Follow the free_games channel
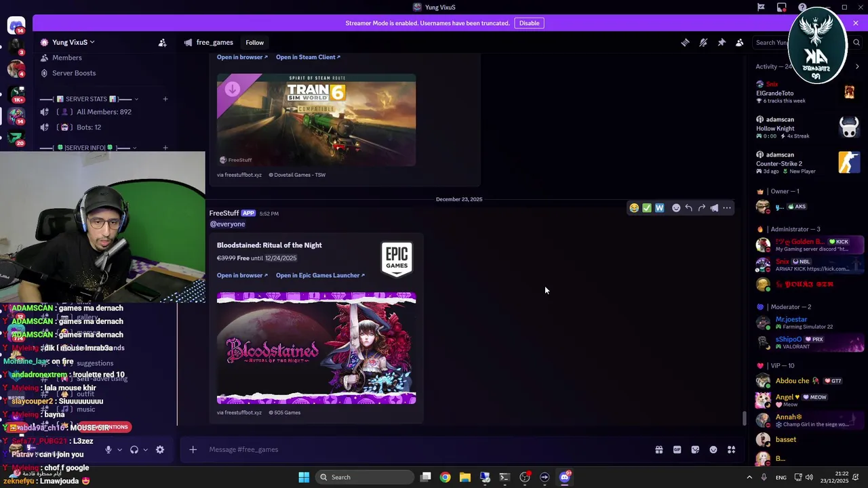Screen dimensions: 868x488 coord(255,43)
